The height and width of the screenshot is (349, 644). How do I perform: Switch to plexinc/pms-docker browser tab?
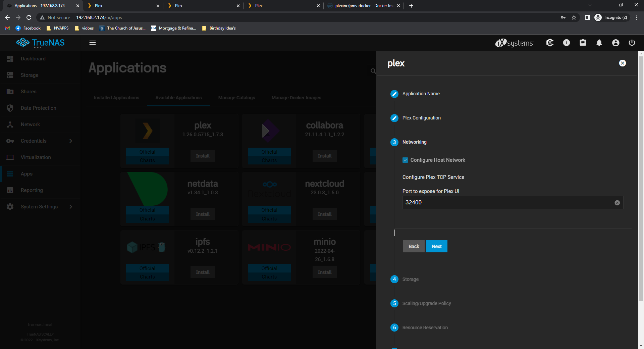pos(364,6)
